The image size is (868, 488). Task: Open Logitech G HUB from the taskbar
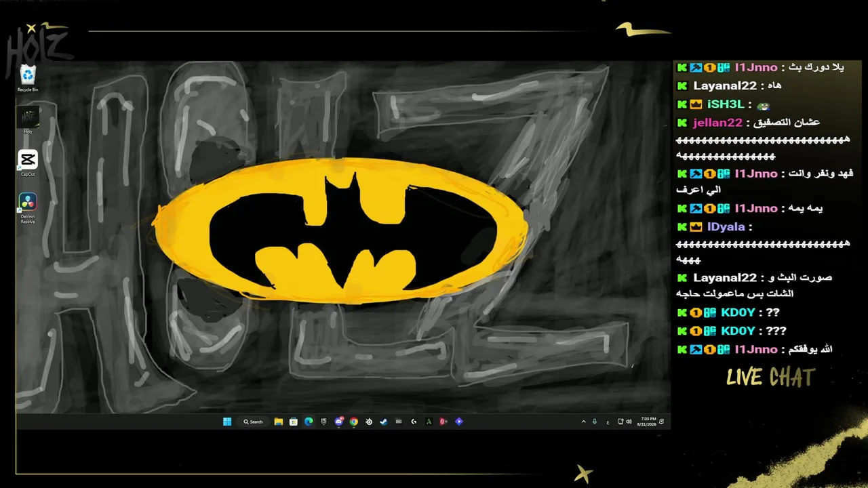(414, 422)
